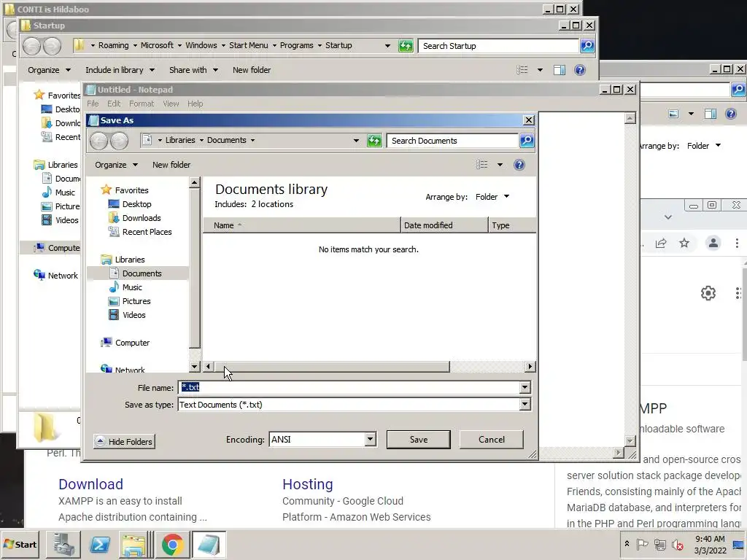Open the Notepad Format menu

142,104
